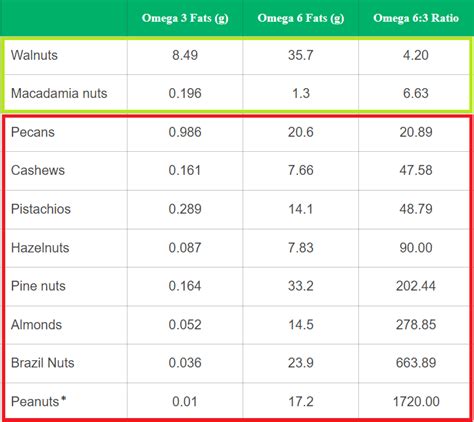
Task: Select the Macadamia ratio cell 6.63
Action: click(416, 93)
